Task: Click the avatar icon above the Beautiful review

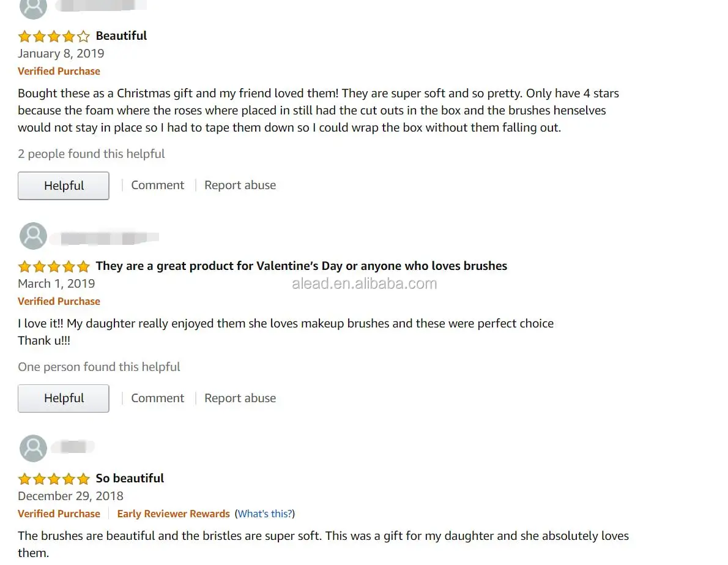Action: coord(33,7)
